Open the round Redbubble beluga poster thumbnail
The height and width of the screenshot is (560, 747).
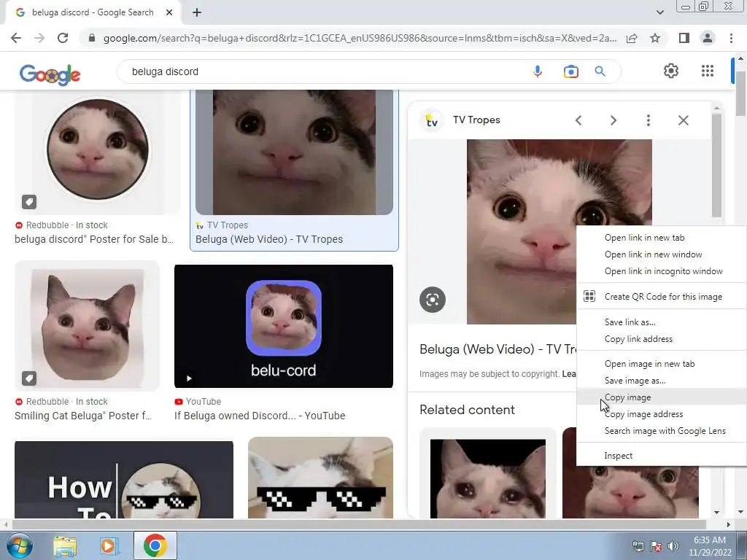tap(98, 152)
